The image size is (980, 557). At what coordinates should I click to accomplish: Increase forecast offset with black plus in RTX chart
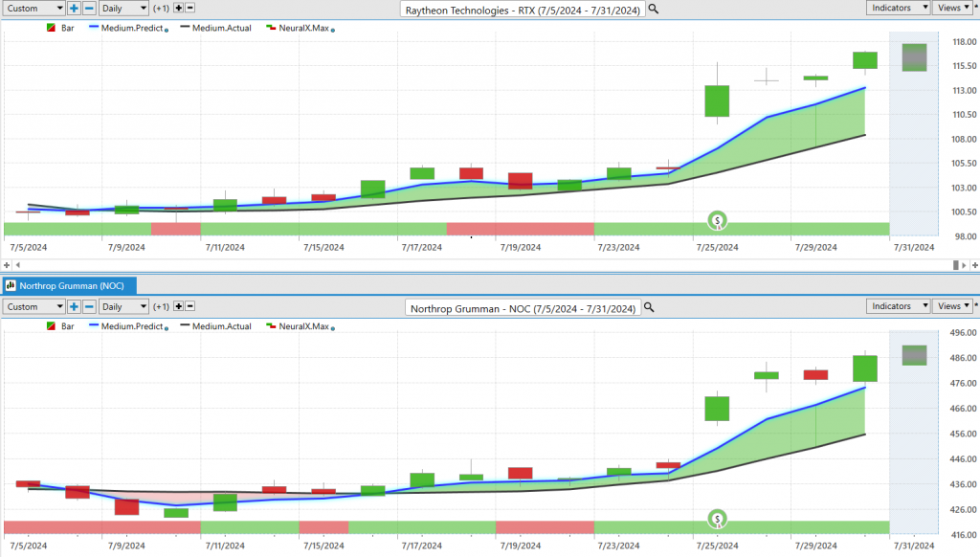click(x=179, y=8)
